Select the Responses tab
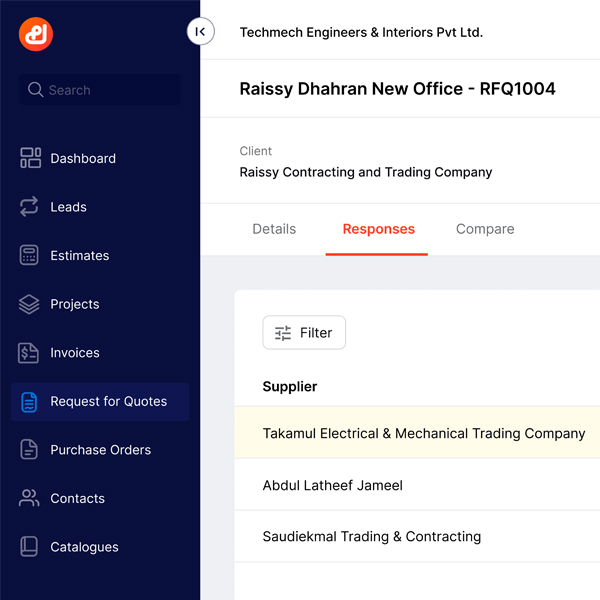 coord(378,229)
